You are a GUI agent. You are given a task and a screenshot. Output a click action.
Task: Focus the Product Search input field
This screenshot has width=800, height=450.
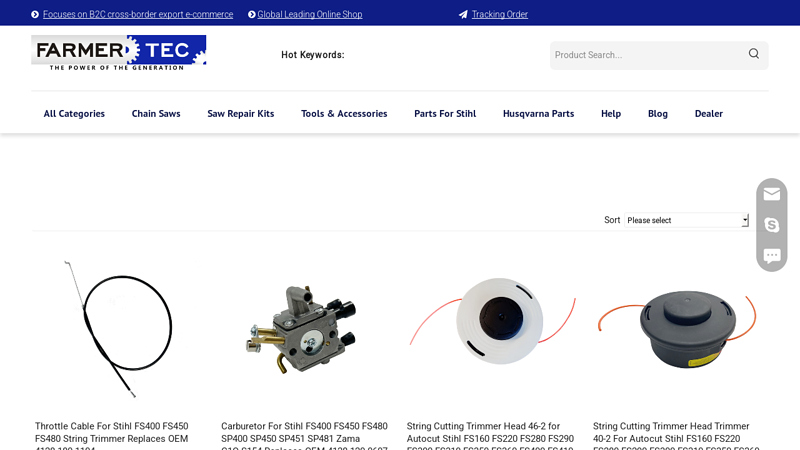[x=645, y=55]
